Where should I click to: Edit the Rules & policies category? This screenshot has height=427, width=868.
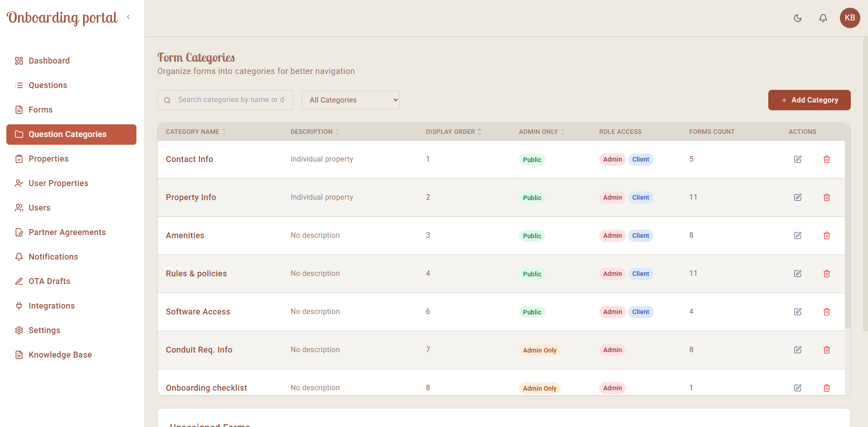(x=798, y=274)
